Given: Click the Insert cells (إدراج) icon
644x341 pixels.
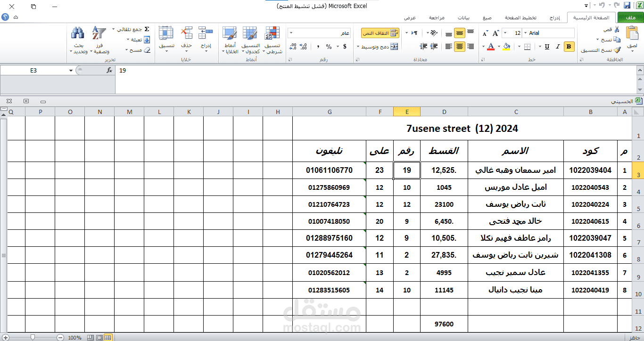Looking at the screenshot, I should coord(206,32).
